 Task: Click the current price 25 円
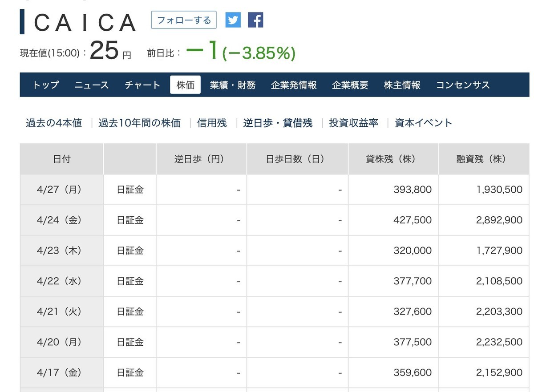point(111,50)
